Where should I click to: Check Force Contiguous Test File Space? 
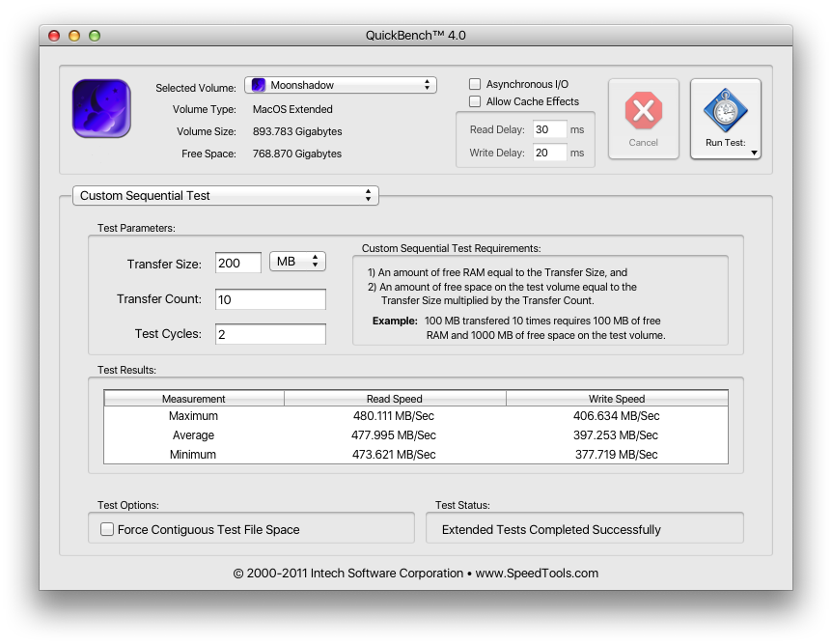[107, 529]
